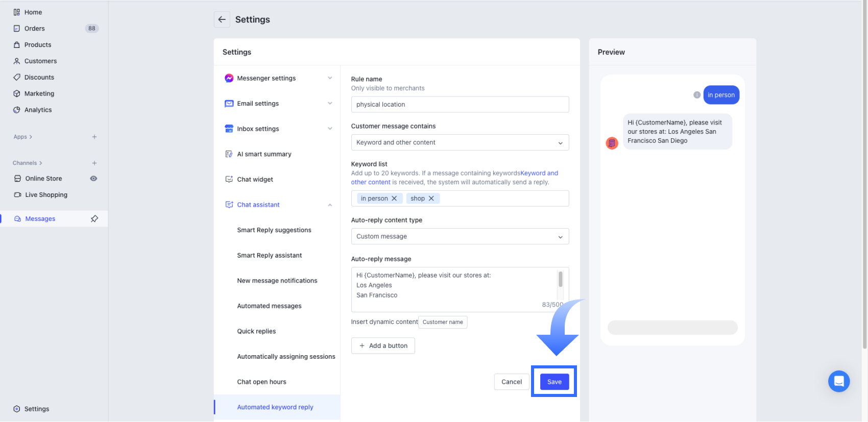Collapse the Chat assistant section

tap(330, 205)
